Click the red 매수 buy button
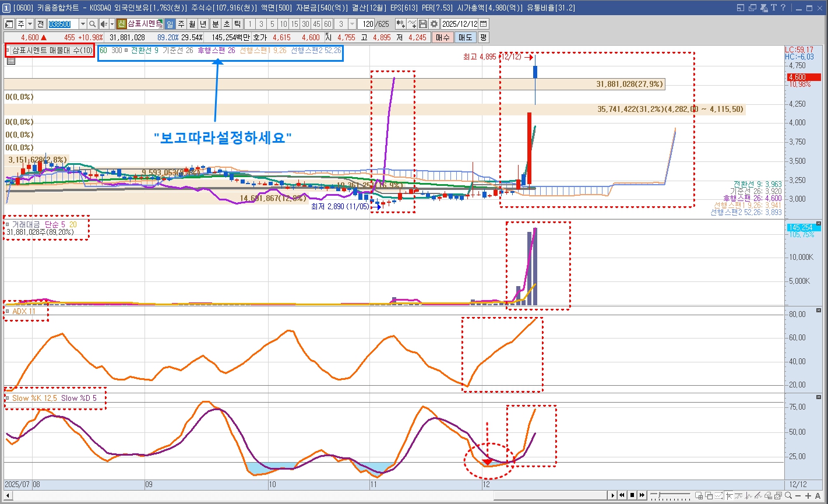 tap(443, 37)
